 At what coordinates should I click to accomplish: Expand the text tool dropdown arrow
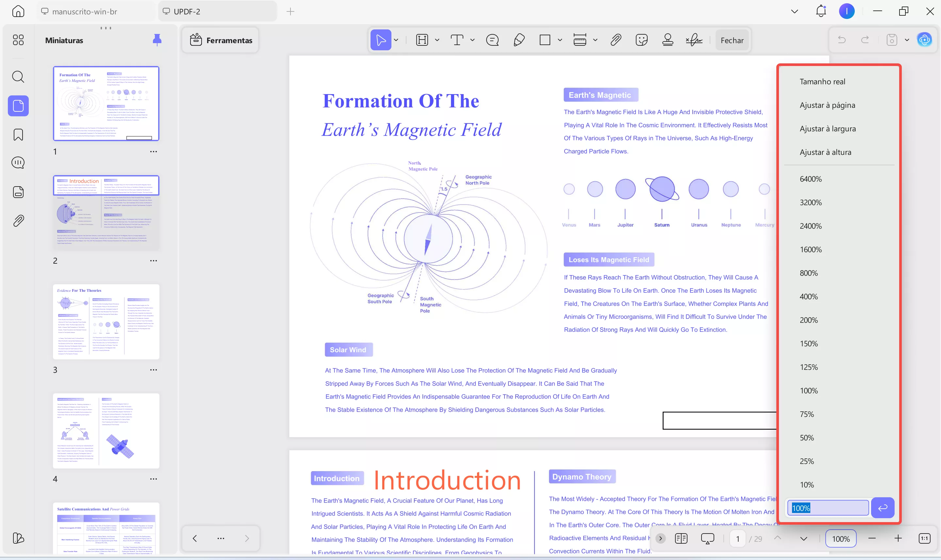click(x=472, y=40)
